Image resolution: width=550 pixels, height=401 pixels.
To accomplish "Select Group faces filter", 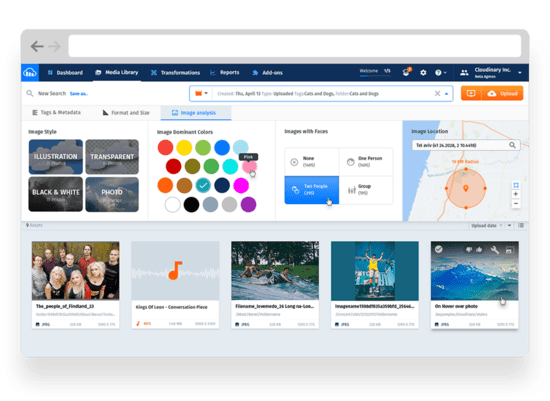I will 366,190.
